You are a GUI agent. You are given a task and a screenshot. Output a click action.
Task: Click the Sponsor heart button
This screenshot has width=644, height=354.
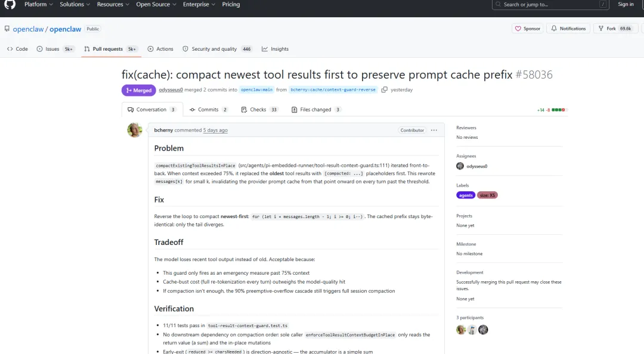pos(527,29)
